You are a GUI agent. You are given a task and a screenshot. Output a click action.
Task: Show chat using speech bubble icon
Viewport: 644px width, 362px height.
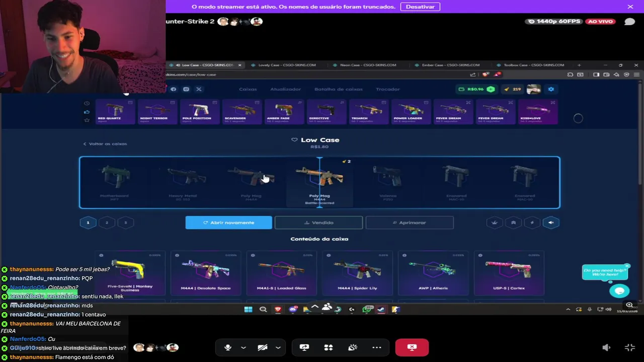coord(629,22)
